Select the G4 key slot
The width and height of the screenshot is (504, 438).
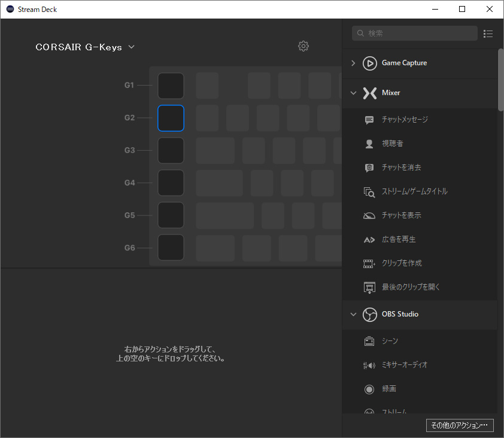coord(171,183)
